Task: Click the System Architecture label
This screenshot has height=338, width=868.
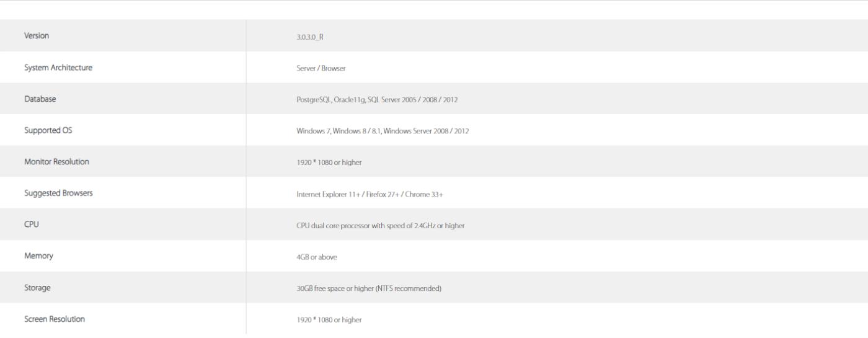Action: (x=58, y=68)
